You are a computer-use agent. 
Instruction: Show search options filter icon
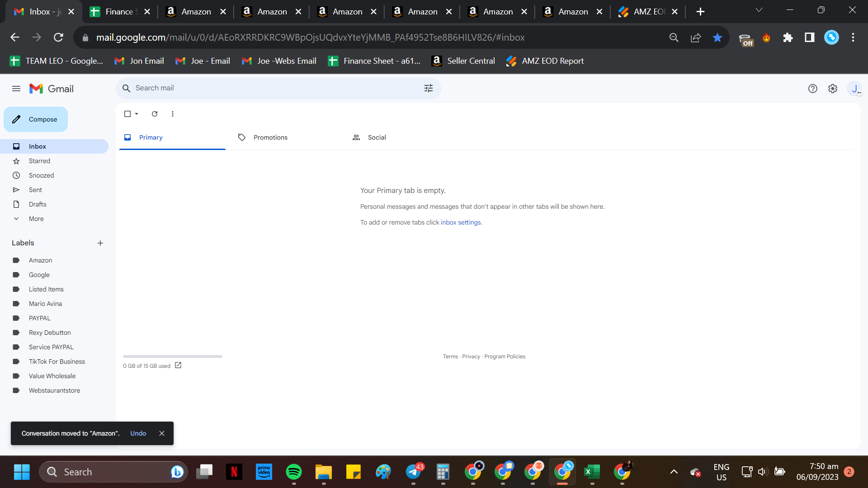[429, 88]
